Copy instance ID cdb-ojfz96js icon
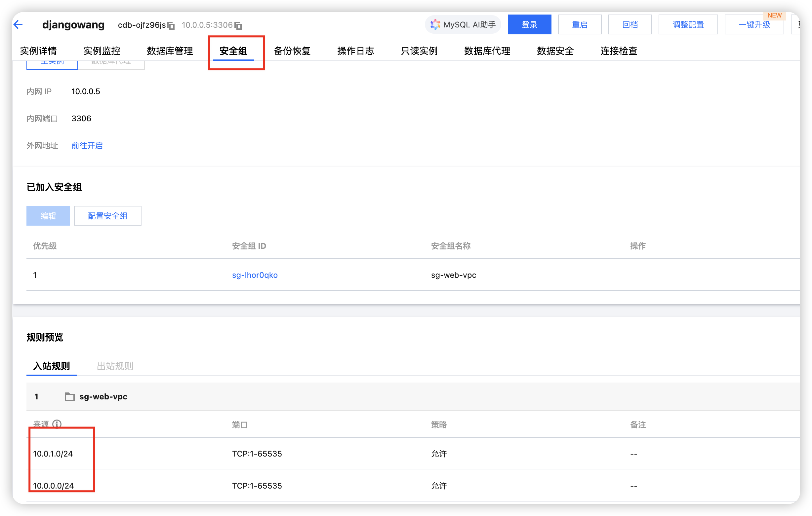 coord(171,26)
